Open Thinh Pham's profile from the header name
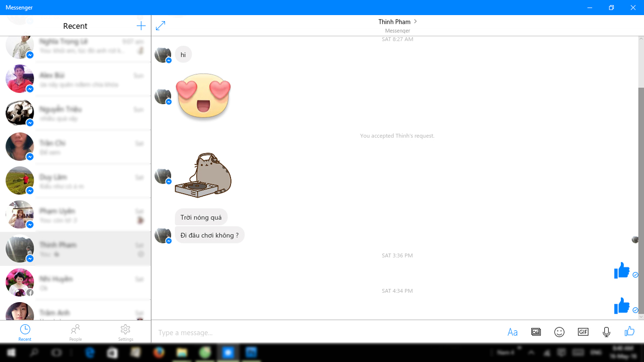Viewport: 644px width, 362px height. click(x=394, y=22)
